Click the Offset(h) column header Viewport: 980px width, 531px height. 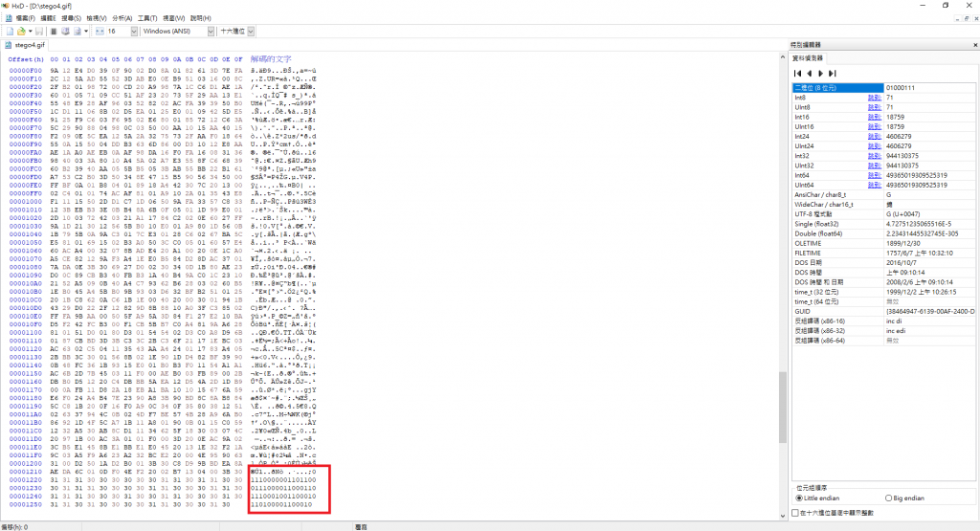pyautogui.click(x=26, y=59)
